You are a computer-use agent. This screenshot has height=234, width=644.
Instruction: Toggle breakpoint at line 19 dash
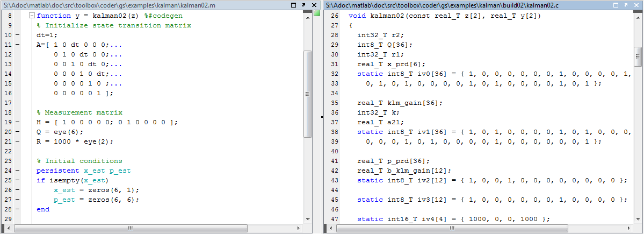click(16, 122)
